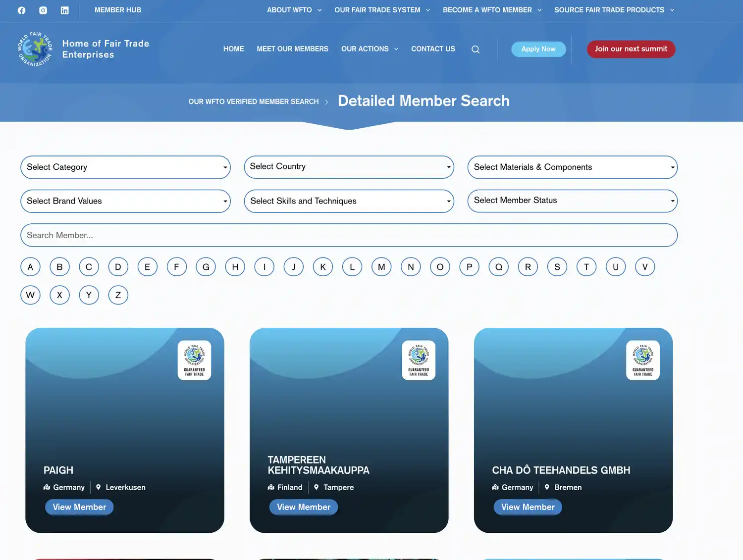Open the WFTO Facebook page icon

[21, 10]
